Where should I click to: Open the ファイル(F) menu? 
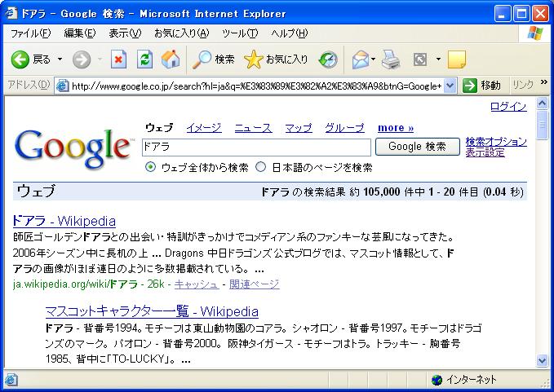tap(31, 33)
